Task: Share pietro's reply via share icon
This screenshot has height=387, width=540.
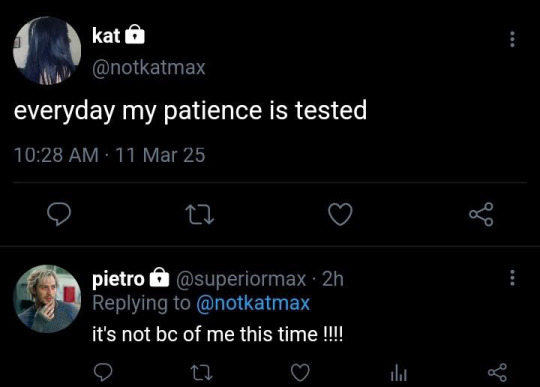Action: (497, 373)
